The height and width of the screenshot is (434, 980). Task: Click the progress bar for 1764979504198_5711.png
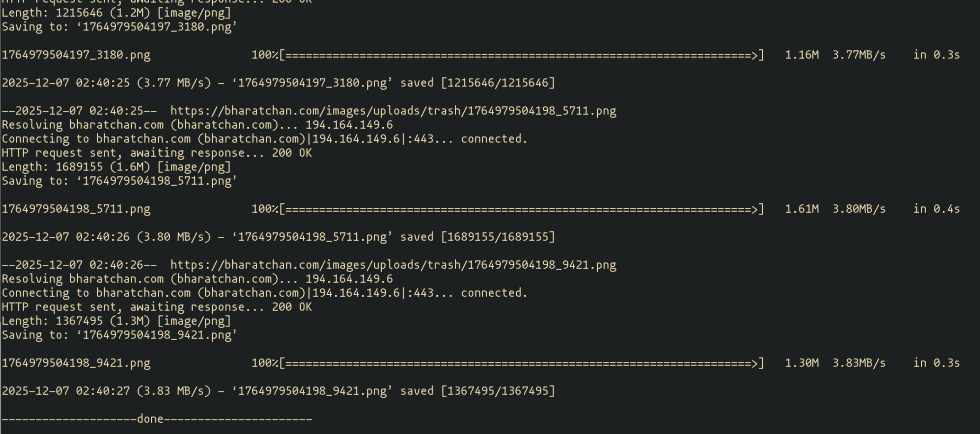(521, 209)
